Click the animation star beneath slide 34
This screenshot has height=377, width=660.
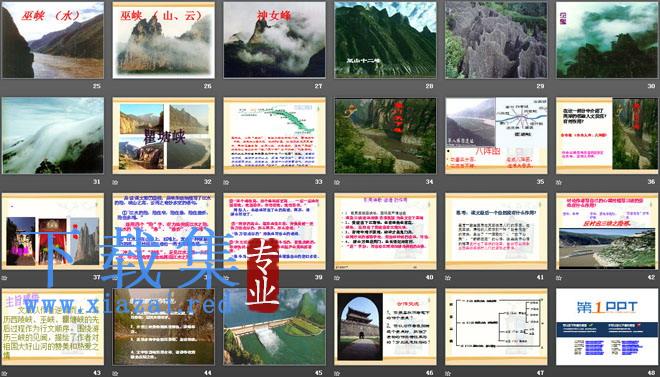coord(337,183)
